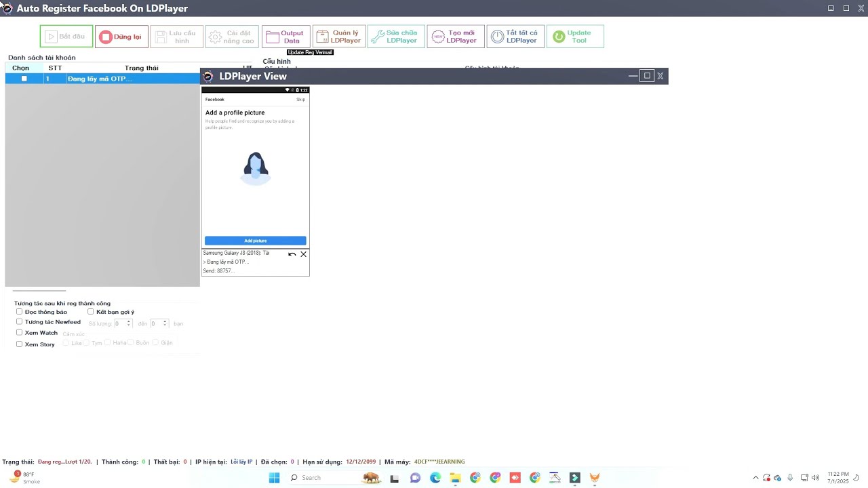The height and width of the screenshot is (488, 868).
Task: Enable the Tương tác Newfeed checkbox
Action: pos(20,322)
